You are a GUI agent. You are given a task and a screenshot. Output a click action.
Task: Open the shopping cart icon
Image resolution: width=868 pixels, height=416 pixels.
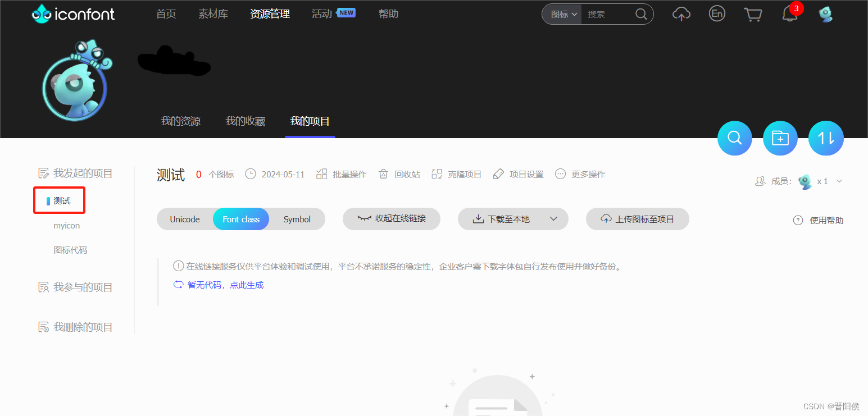coord(753,14)
